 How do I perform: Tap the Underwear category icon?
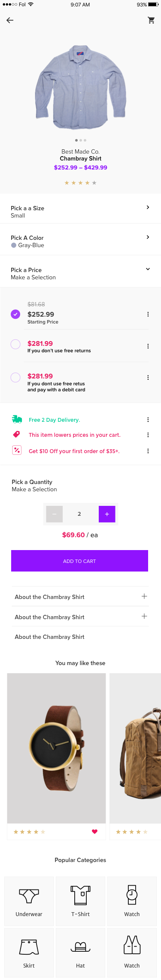click(29, 896)
